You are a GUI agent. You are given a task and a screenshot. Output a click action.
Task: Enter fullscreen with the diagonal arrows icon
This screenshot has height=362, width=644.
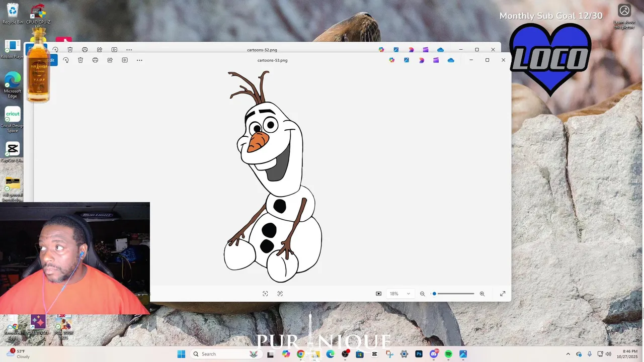(503, 294)
